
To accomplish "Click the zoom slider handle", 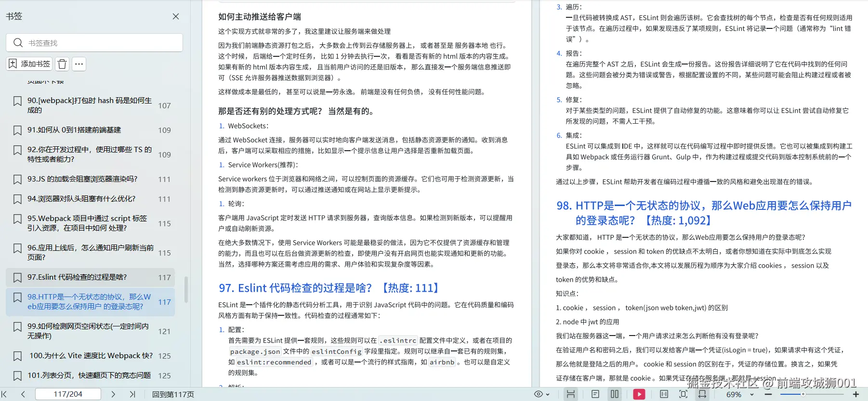I will pos(803,394).
